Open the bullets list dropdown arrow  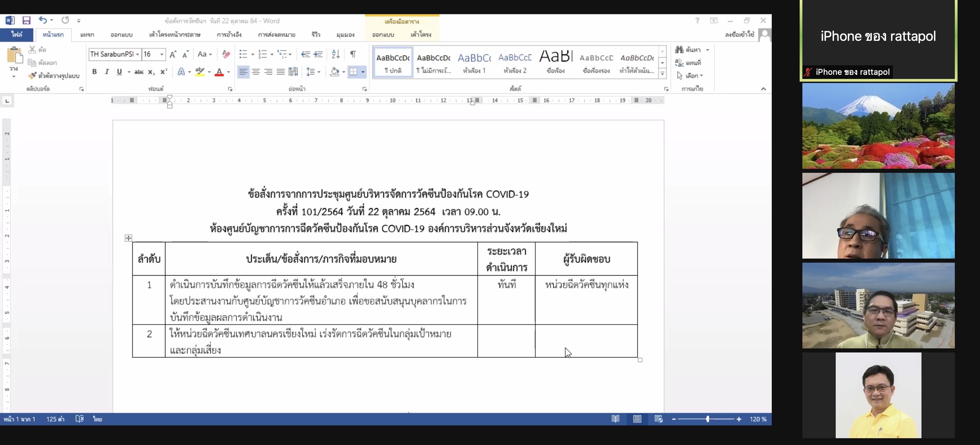pyautogui.click(x=252, y=54)
